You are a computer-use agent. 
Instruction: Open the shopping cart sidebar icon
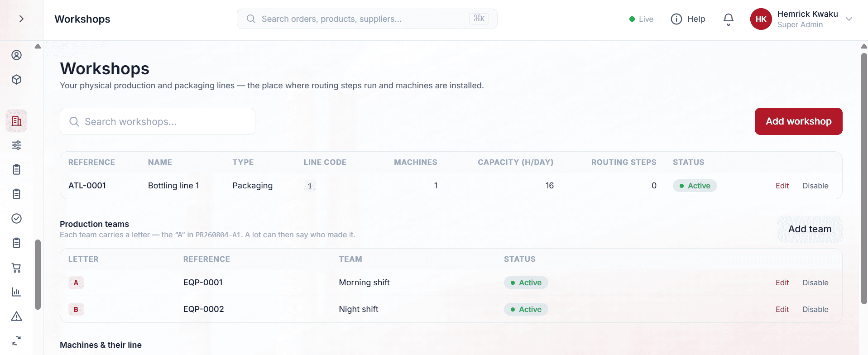(16, 268)
